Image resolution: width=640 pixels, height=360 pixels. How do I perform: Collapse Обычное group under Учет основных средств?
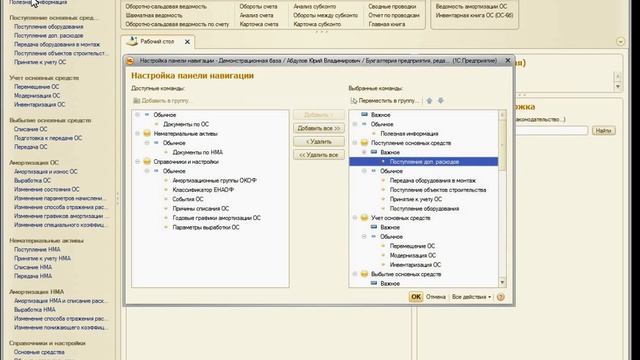point(364,237)
